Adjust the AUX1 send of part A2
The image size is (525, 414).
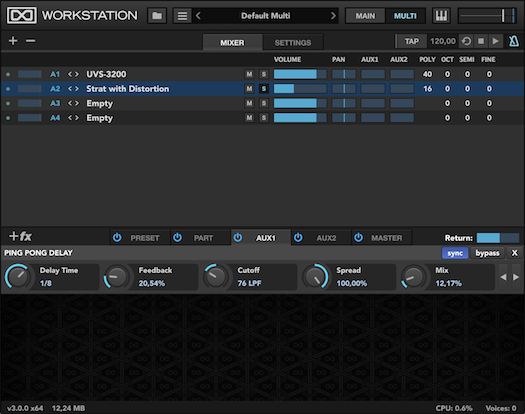[373, 89]
